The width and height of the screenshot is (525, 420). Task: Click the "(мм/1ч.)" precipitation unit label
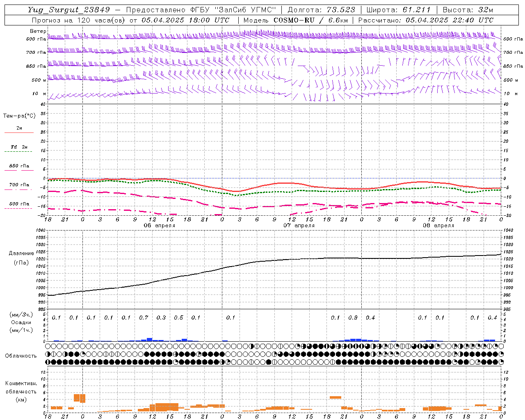tap(21, 330)
